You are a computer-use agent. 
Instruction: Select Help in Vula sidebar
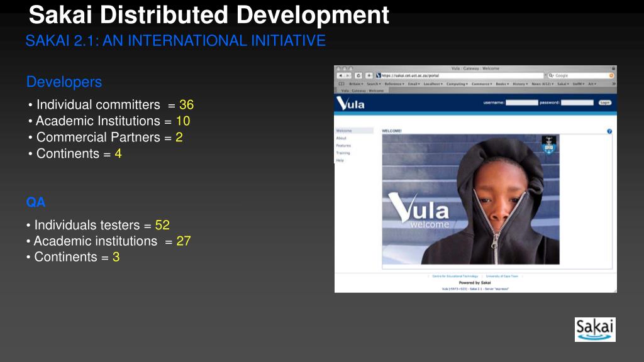coord(340,160)
